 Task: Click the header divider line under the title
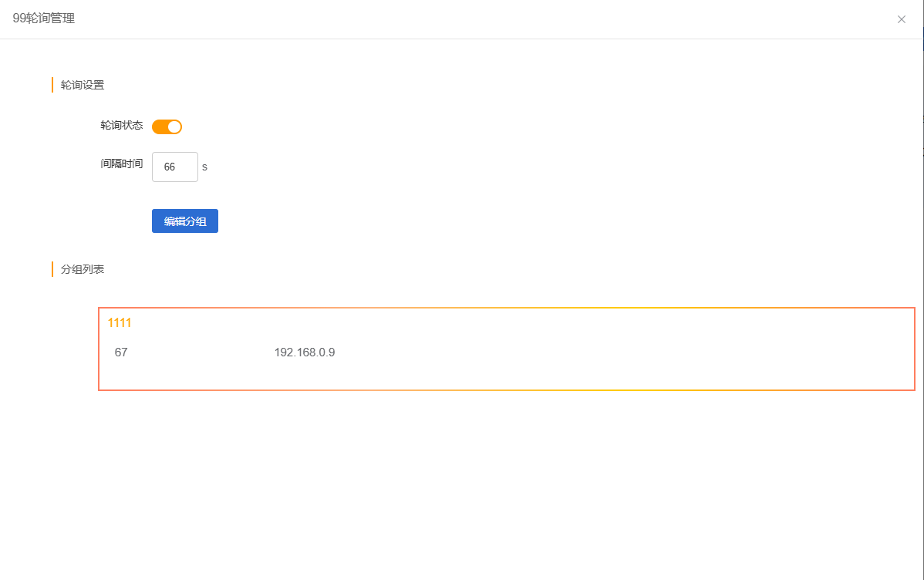461,39
